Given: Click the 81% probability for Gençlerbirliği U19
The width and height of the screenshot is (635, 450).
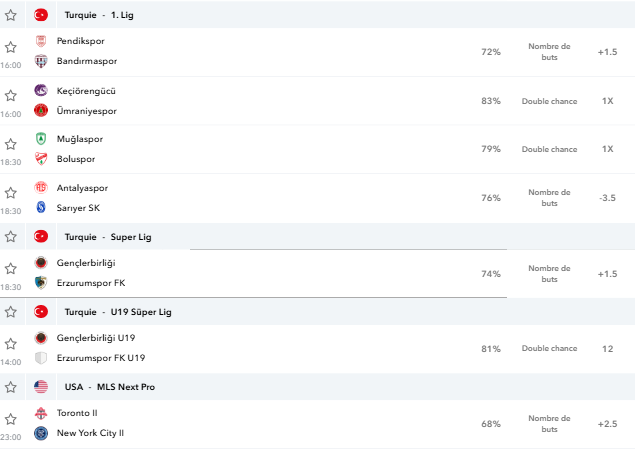Looking at the screenshot, I should coord(491,349).
